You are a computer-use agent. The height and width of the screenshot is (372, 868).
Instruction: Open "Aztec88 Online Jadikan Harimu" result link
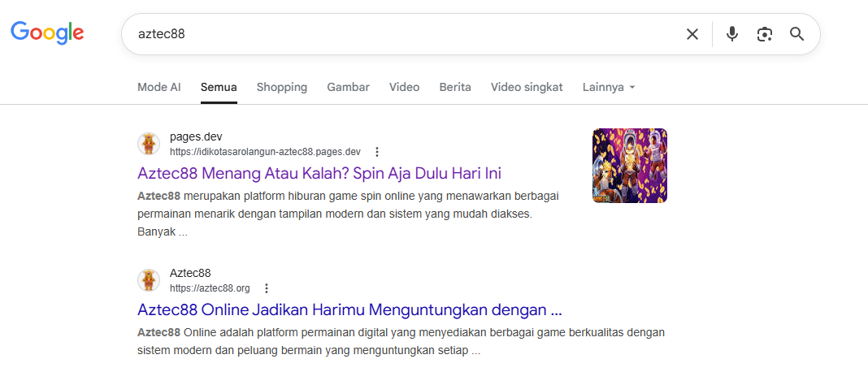tap(349, 309)
